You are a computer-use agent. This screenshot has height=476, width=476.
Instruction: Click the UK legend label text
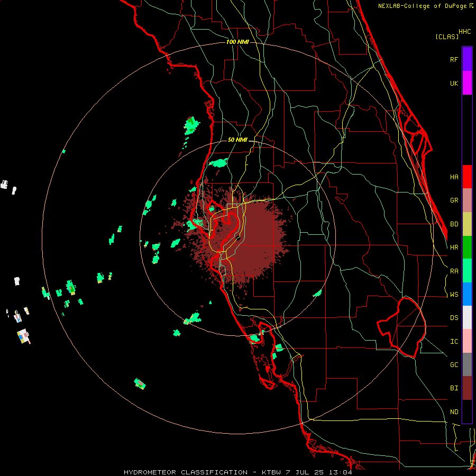[454, 83]
